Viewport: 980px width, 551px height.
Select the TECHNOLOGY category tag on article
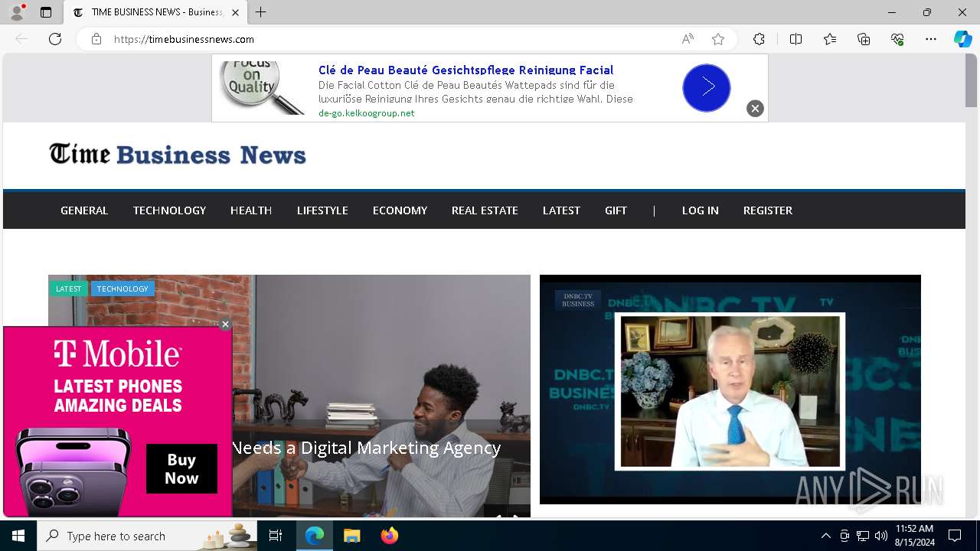[x=122, y=289]
